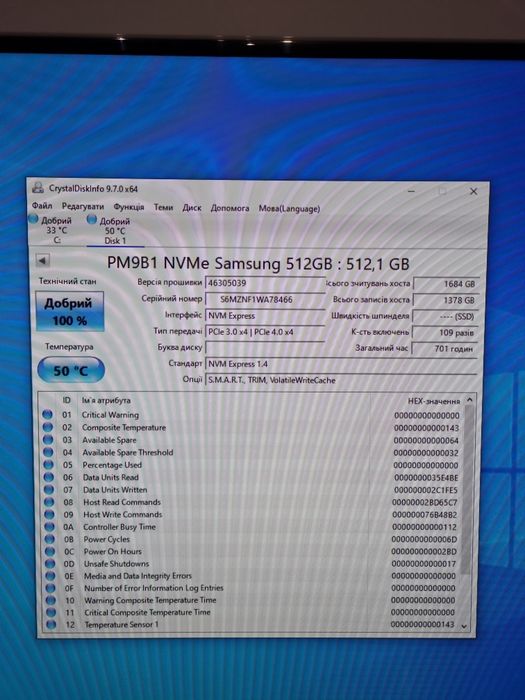Click the scroll up arrow of attribute list

coord(469,400)
